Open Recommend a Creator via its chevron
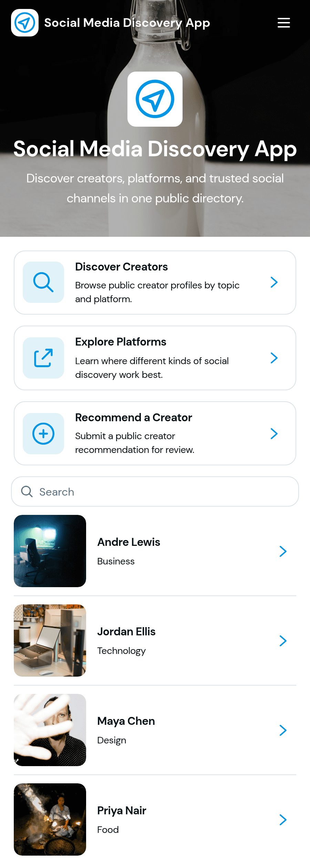Viewport: 310px width, 868px height. click(x=274, y=434)
